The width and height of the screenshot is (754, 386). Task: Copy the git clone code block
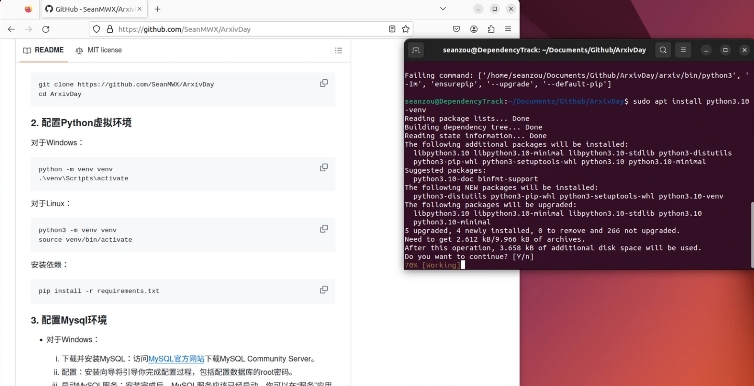pyautogui.click(x=324, y=83)
